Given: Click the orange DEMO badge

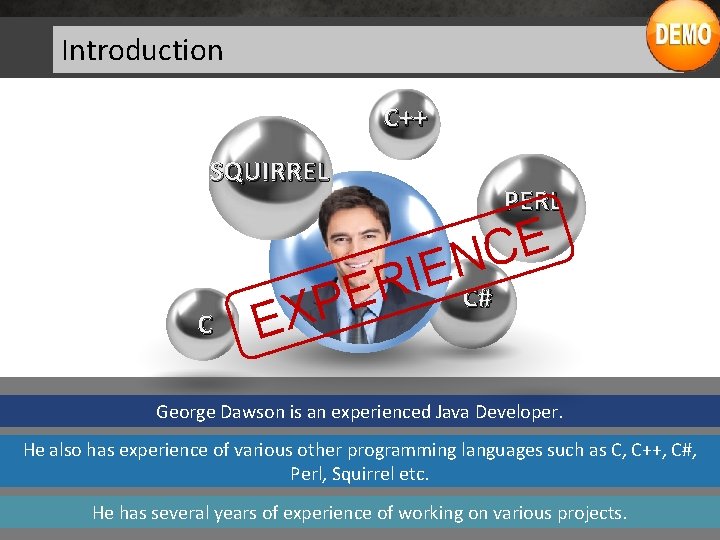Looking at the screenshot, I should 683,34.
